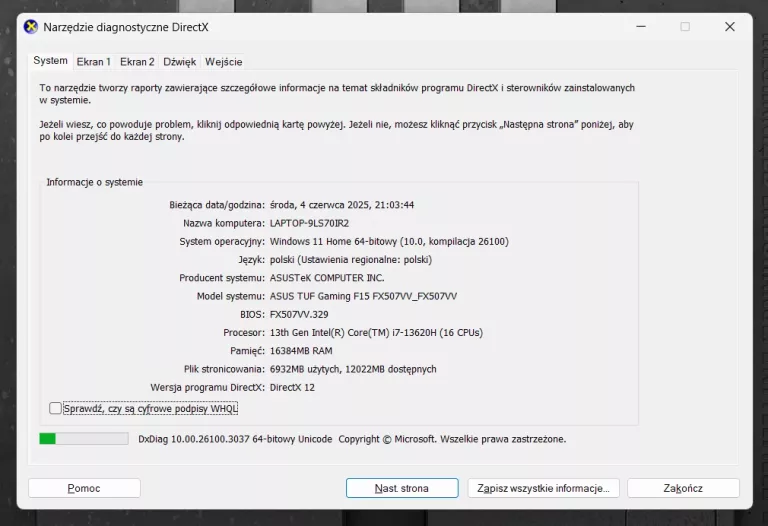
Task: Switch to the Dźwięk tab
Action: coord(179,62)
